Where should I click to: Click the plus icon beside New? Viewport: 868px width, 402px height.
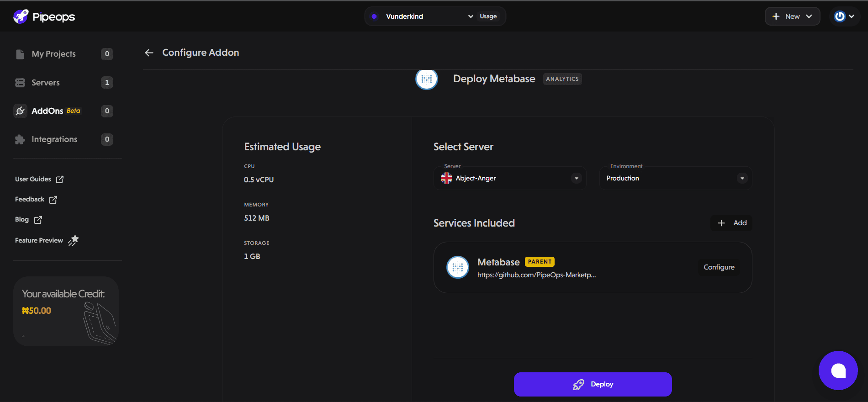[x=776, y=16]
